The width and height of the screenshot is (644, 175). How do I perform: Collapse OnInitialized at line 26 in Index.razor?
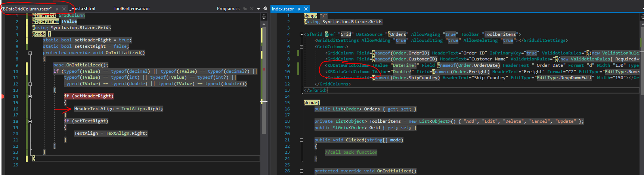pyautogui.click(x=301, y=171)
